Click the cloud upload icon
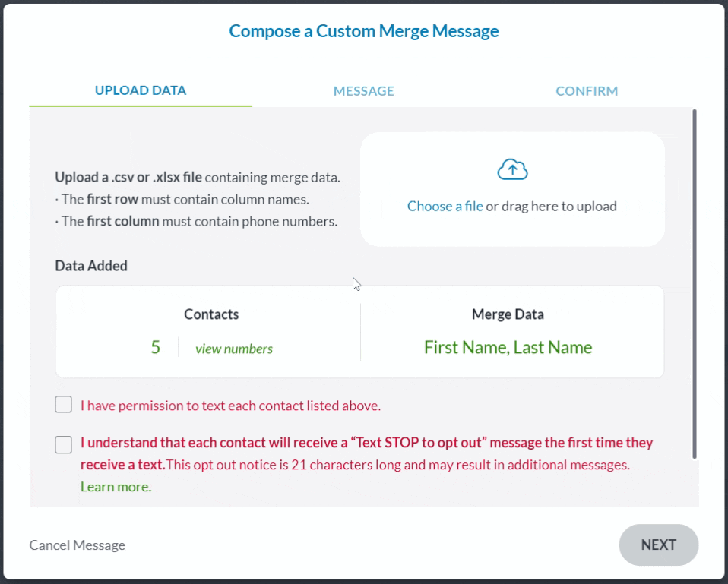Viewport: 728px width, 584px height. [512, 170]
